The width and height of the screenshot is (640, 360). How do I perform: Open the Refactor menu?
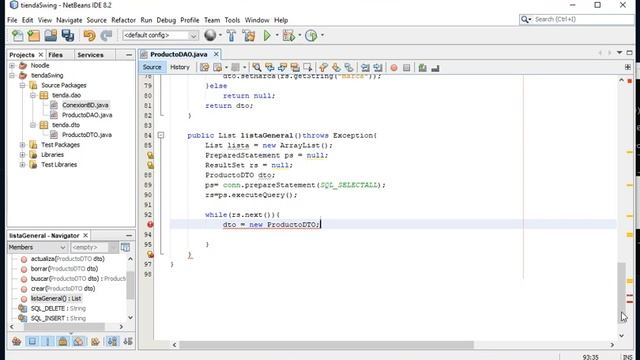point(123,20)
